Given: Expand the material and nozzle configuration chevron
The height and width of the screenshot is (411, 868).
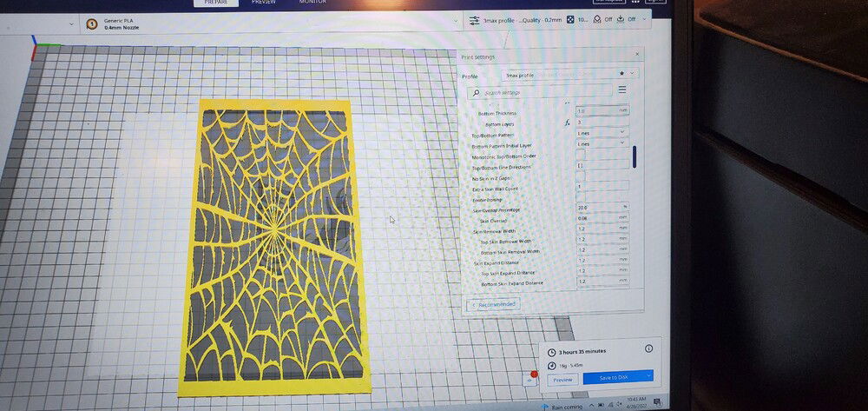Looking at the screenshot, I should [457, 21].
